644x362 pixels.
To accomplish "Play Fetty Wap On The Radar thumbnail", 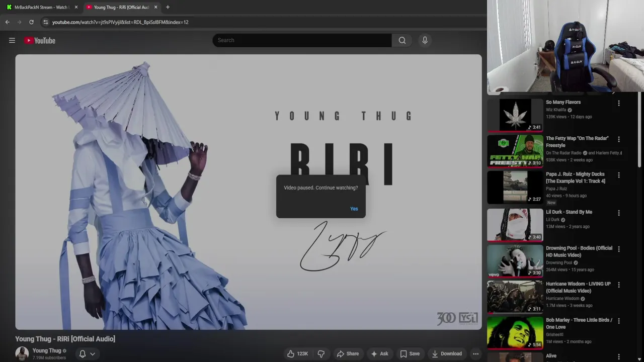I will coord(515,151).
